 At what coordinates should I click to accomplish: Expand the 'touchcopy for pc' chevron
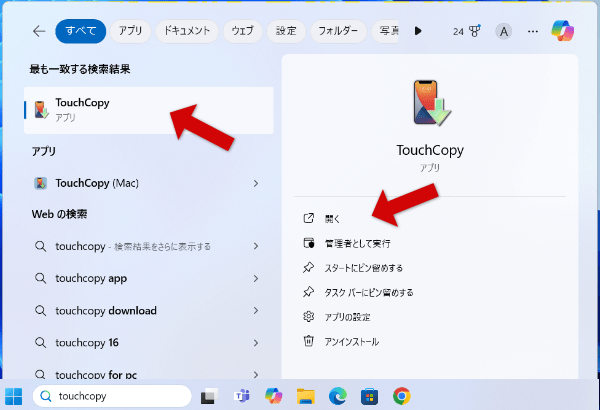256,374
